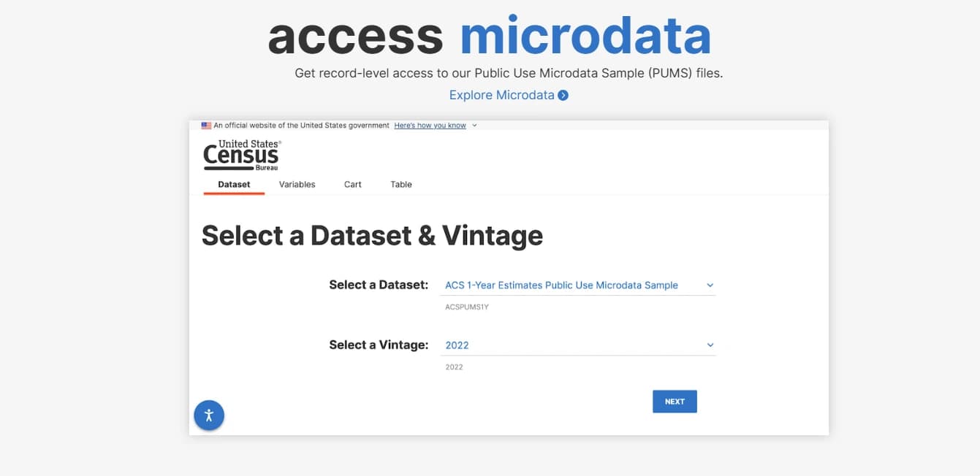980x476 pixels.
Task: Open the 2022 vintage dropdown
Action: [561, 345]
